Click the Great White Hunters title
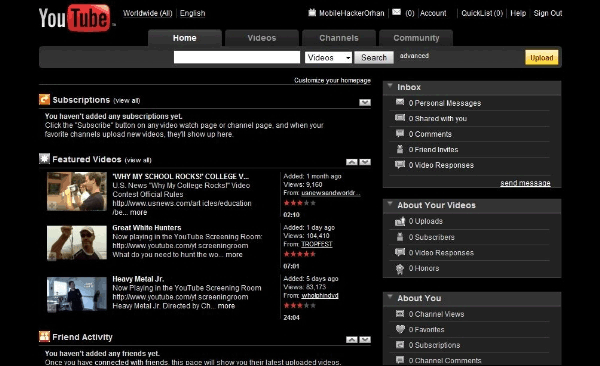The height and width of the screenshot is (366, 600). pyautogui.click(x=147, y=227)
